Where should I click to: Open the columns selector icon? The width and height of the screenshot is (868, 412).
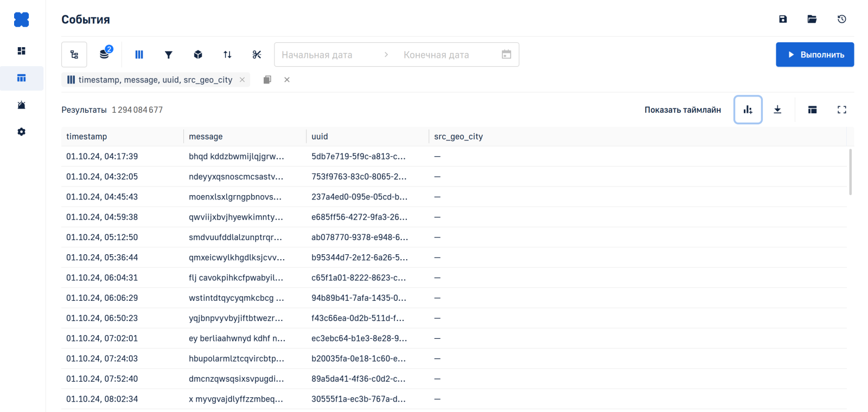coord(139,55)
